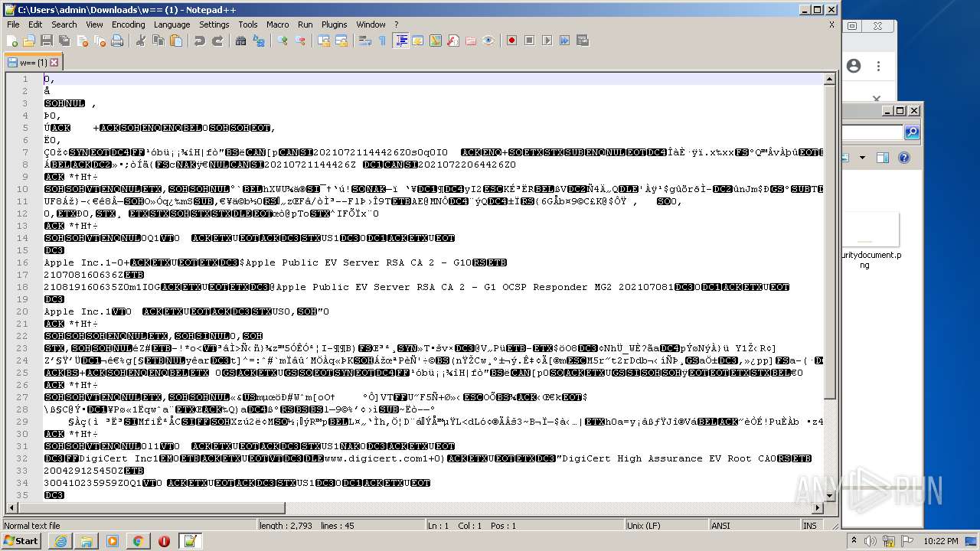Image resolution: width=980 pixels, height=551 pixels.
Task: Toggle show all characters icon
Action: (383, 41)
